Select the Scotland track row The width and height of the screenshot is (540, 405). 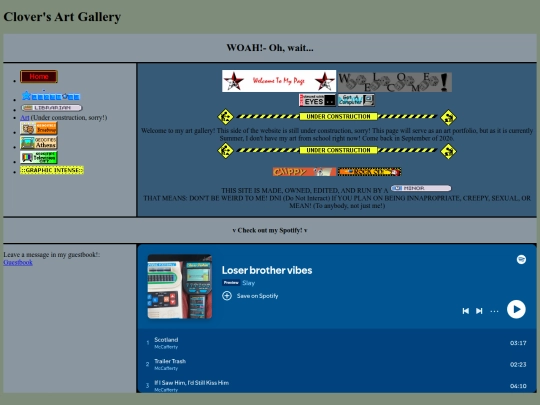[x=337, y=343]
